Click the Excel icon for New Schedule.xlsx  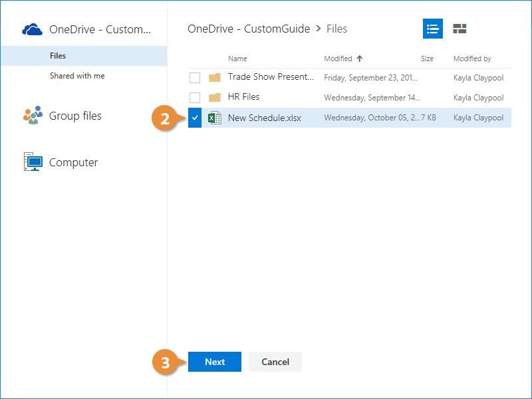coord(215,118)
